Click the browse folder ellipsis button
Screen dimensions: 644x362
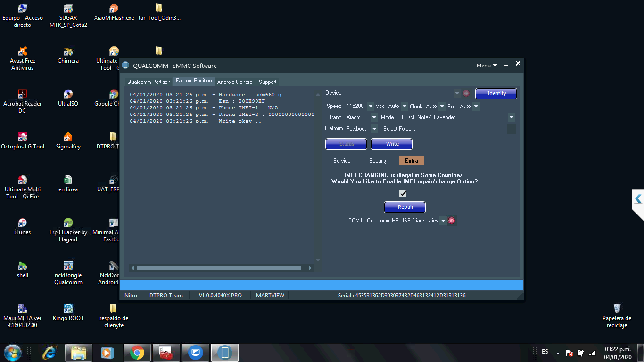(511, 129)
